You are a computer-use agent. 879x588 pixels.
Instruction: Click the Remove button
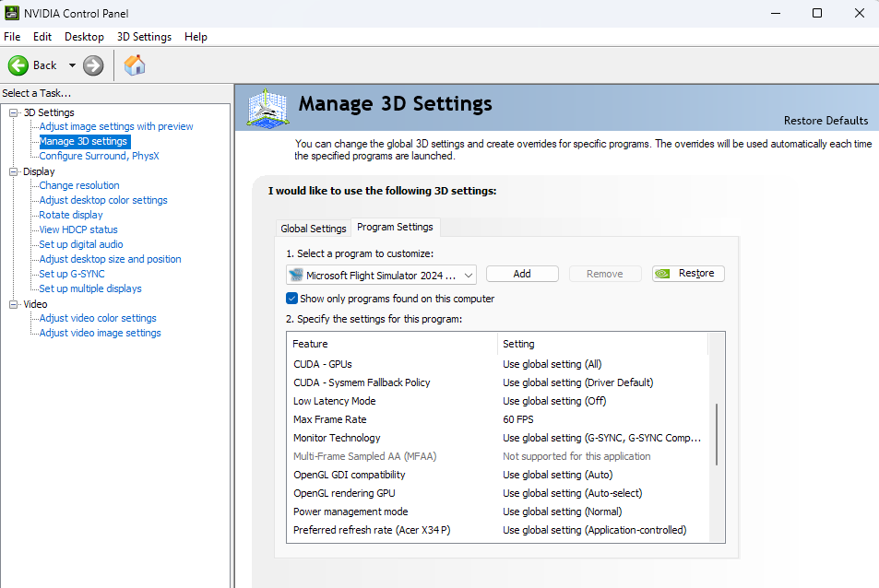(x=605, y=274)
